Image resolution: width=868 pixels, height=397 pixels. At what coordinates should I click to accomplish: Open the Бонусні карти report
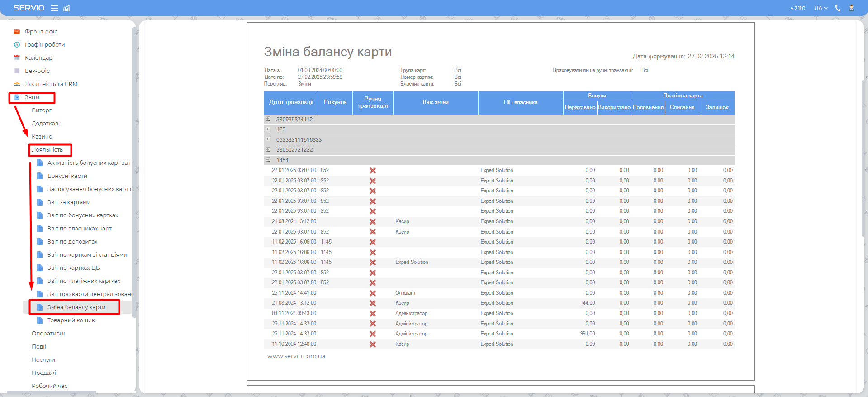pyautogui.click(x=67, y=176)
